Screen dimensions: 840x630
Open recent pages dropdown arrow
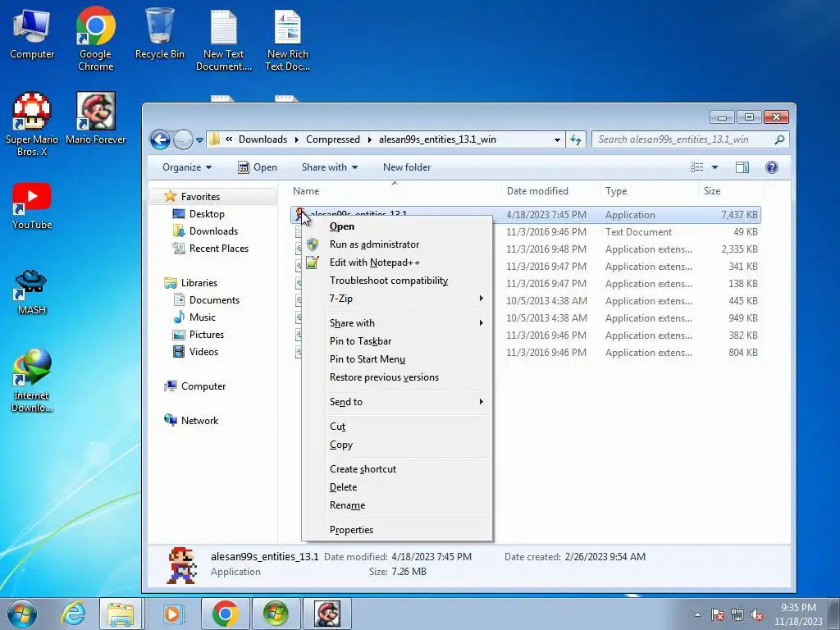[199, 140]
